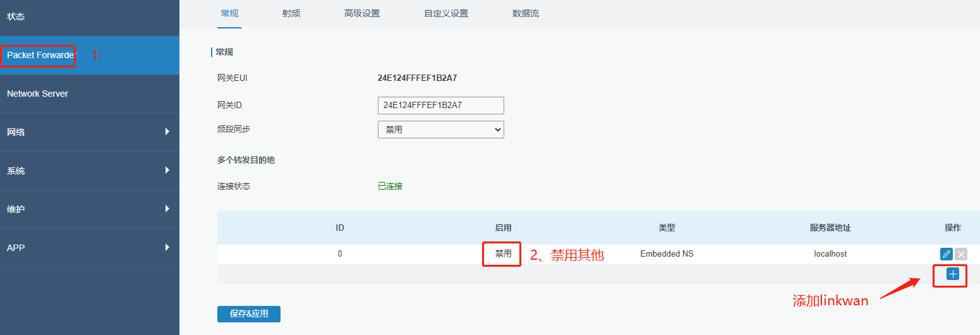Image resolution: width=980 pixels, height=335 pixels.
Task: Expand the 网络 sidebar menu arrow
Action: (167, 131)
